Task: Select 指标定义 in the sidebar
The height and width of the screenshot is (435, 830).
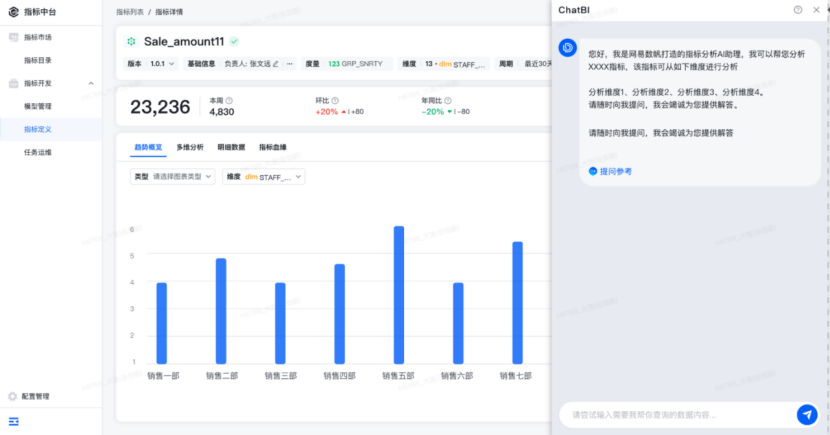Action: [51, 129]
